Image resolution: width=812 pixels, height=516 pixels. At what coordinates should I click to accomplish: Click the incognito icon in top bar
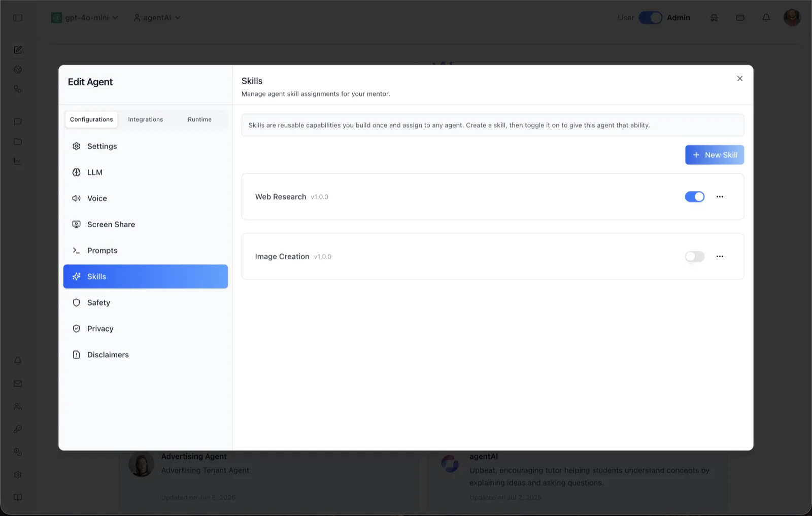(714, 18)
